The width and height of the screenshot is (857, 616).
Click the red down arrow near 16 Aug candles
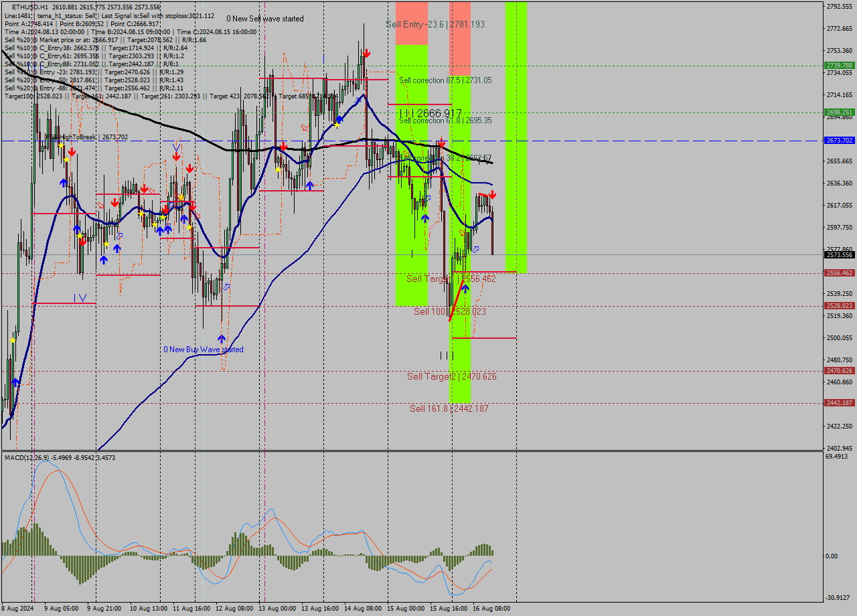coord(492,195)
